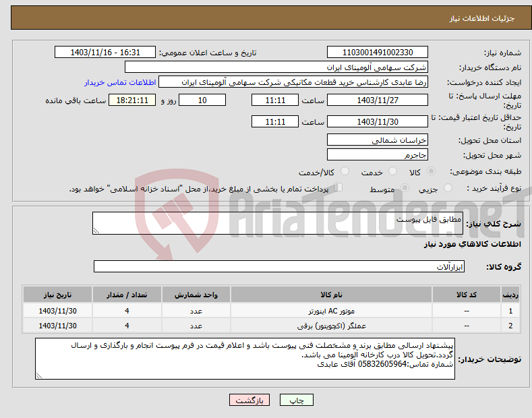Click the چاپ (print) button
Image resolution: width=532 pixels, height=418 pixels.
pos(296,400)
